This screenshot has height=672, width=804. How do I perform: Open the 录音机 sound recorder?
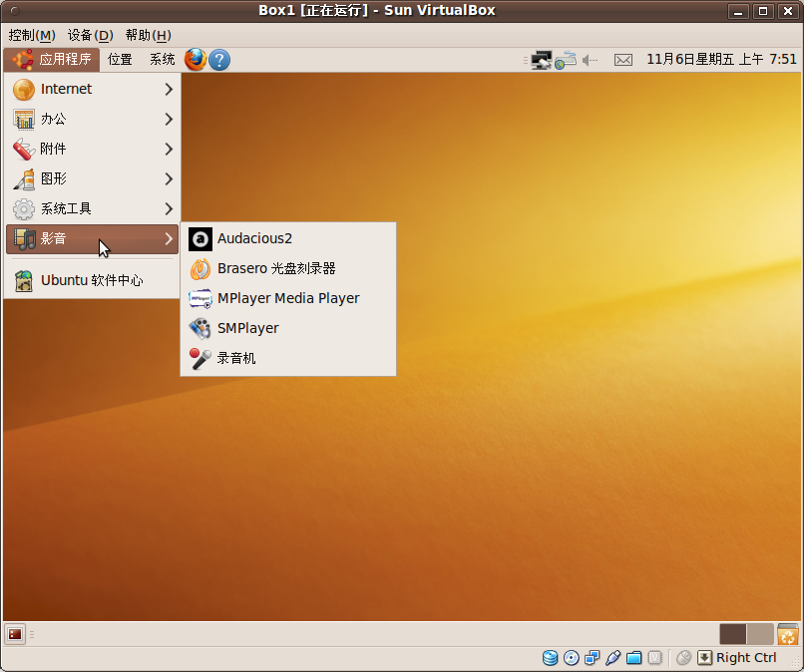pos(288,358)
